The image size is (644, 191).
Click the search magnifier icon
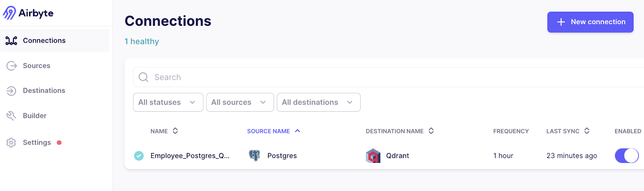tap(143, 77)
